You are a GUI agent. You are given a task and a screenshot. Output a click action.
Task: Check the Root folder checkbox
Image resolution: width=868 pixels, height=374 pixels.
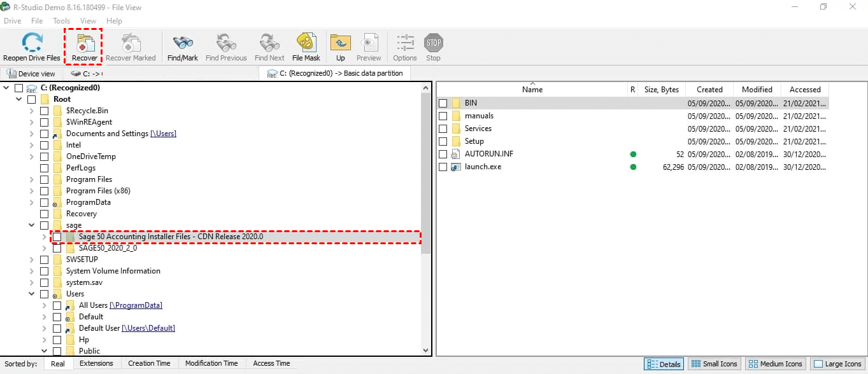[31, 99]
